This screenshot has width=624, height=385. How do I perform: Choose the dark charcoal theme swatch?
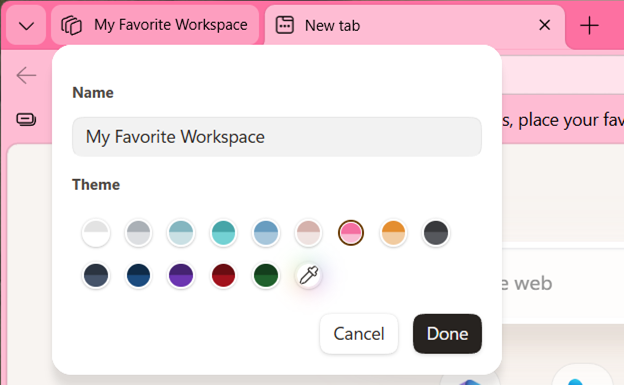click(436, 233)
